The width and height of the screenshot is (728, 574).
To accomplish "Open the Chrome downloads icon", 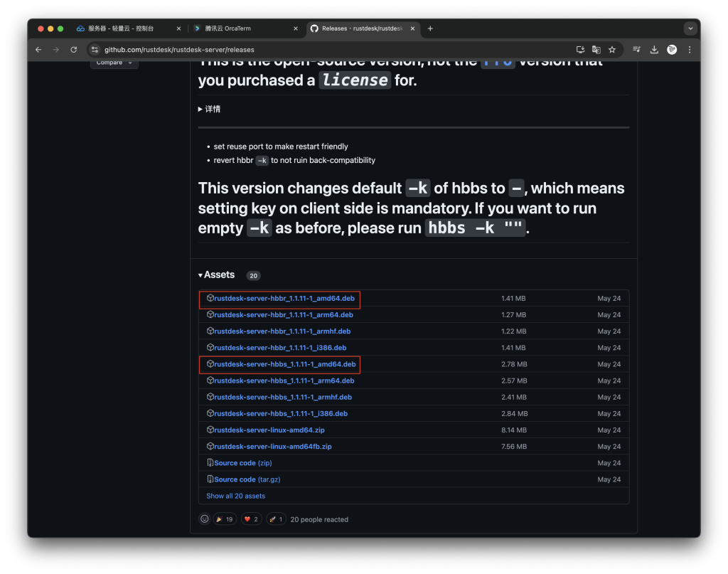I will pyautogui.click(x=654, y=50).
